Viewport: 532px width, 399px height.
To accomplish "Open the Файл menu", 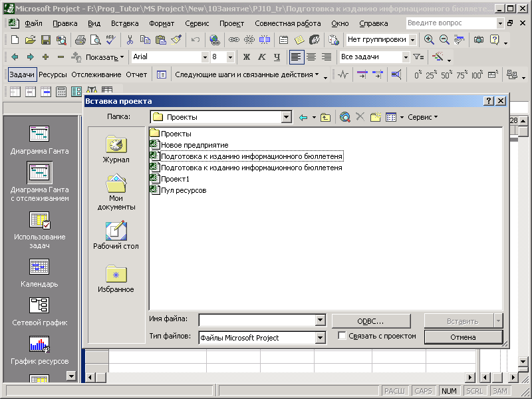I will click(33, 23).
